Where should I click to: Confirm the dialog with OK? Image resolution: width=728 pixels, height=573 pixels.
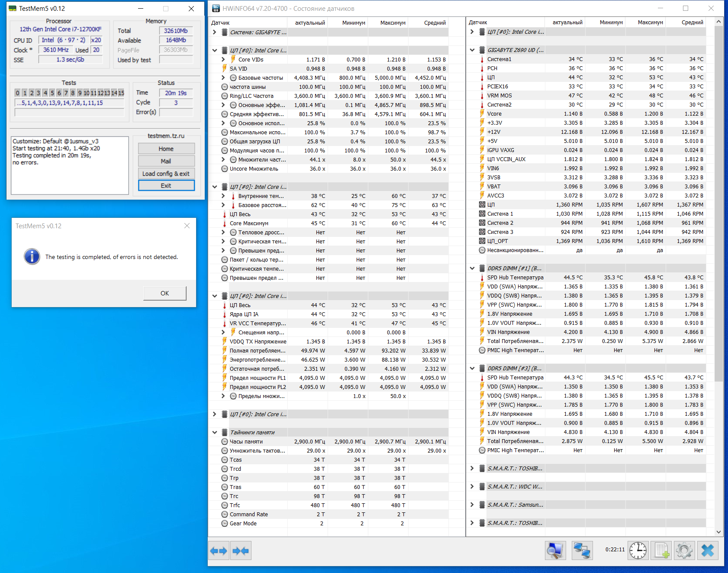165,293
